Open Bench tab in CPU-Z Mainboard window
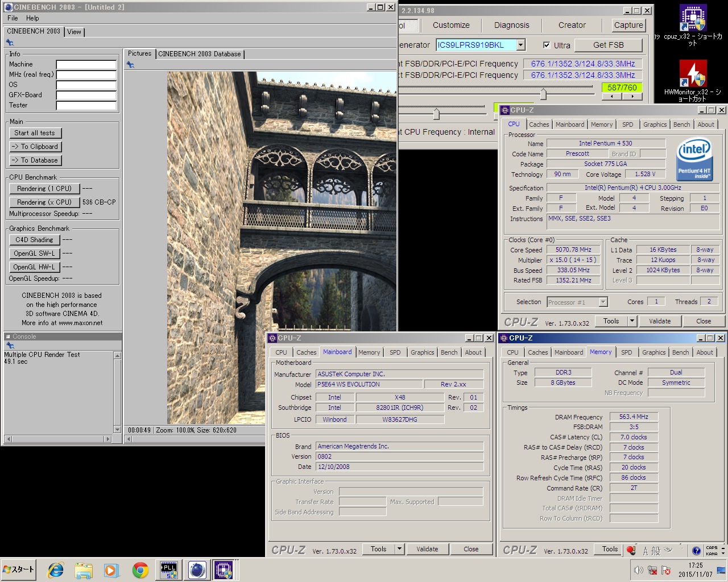728x582 pixels. pos(449,352)
